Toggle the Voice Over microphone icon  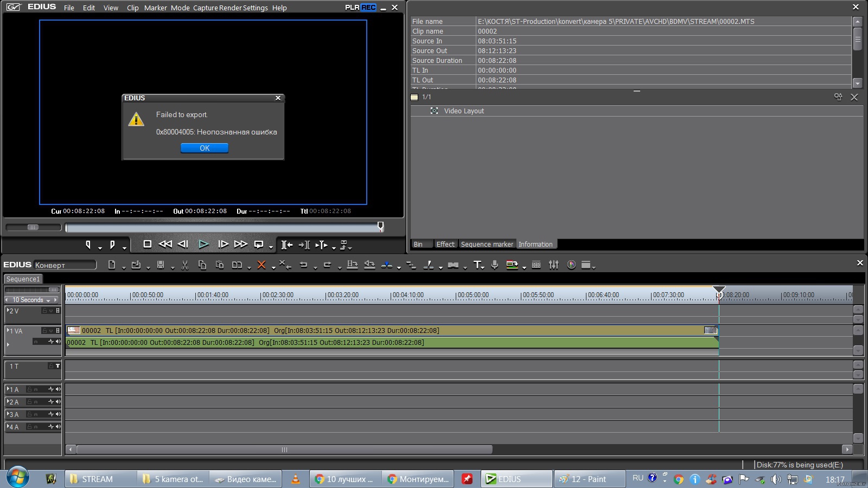click(x=495, y=265)
